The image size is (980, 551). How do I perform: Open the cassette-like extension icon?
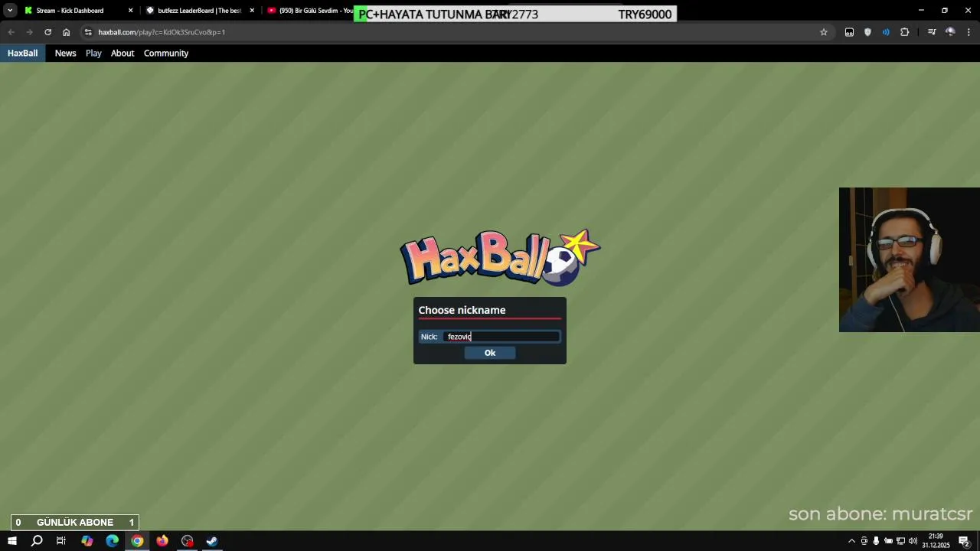pyautogui.click(x=849, y=32)
